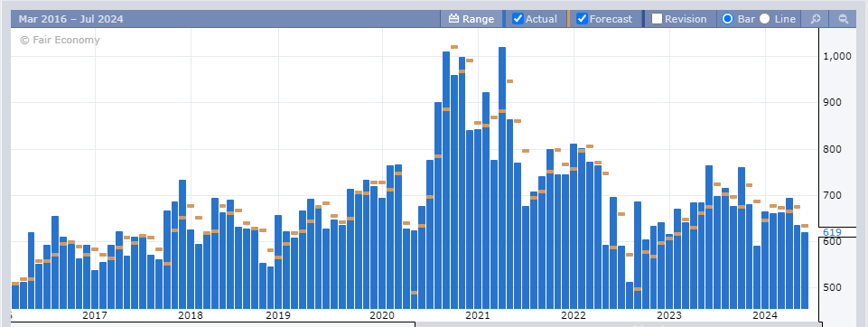Uncheck the Actual series checkbox
The height and width of the screenshot is (327, 868).
518,19
